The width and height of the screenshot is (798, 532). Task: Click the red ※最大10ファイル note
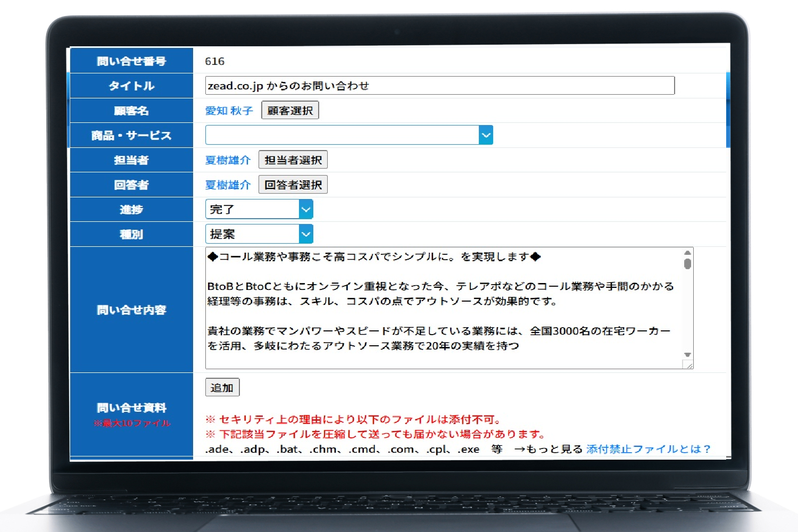coord(132,423)
